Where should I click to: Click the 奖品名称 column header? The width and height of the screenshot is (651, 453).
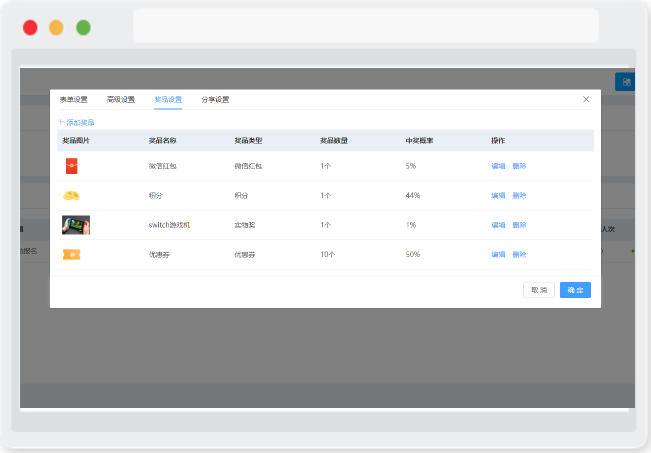[162, 141]
